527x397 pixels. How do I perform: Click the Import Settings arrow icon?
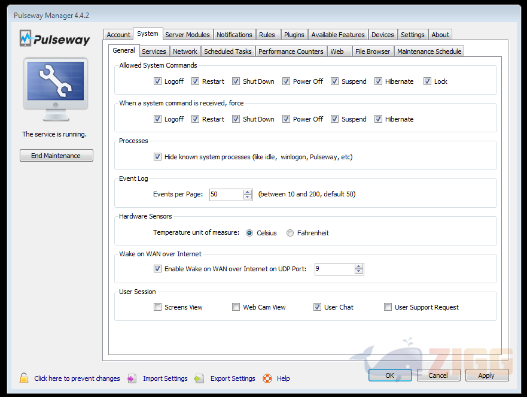coord(132,379)
